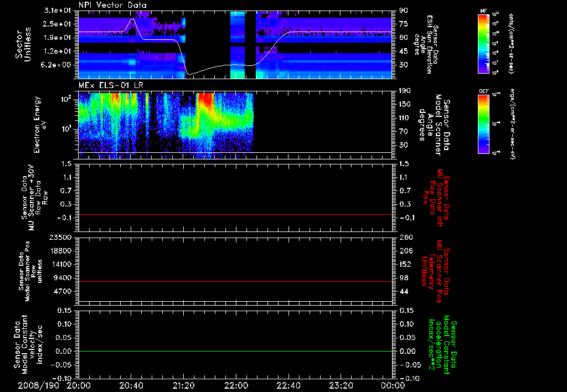567x392 pixels.
Task: Click the 98 telemetry tick label
Action: pyautogui.click(x=403, y=278)
